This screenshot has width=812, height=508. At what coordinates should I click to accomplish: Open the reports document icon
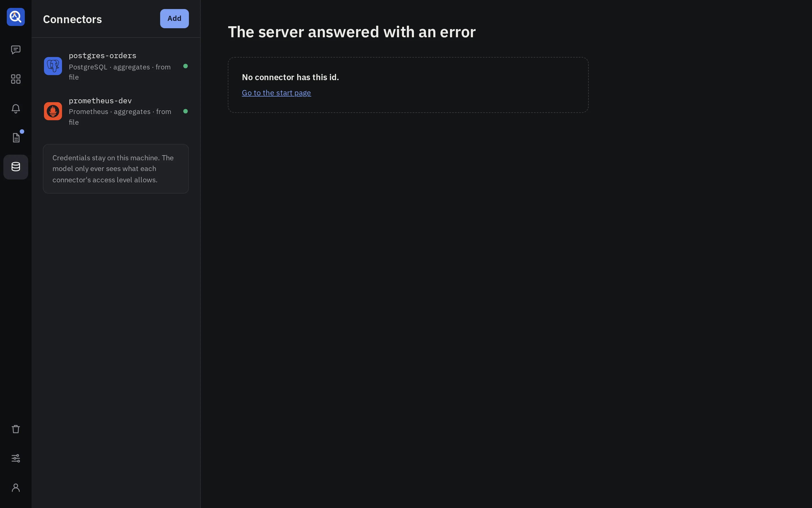pyautogui.click(x=16, y=138)
